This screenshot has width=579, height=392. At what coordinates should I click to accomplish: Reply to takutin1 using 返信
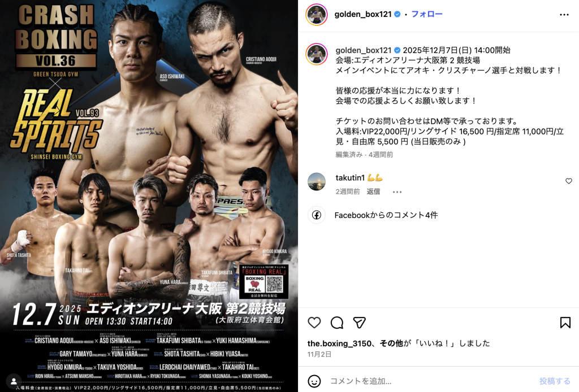pos(373,191)
